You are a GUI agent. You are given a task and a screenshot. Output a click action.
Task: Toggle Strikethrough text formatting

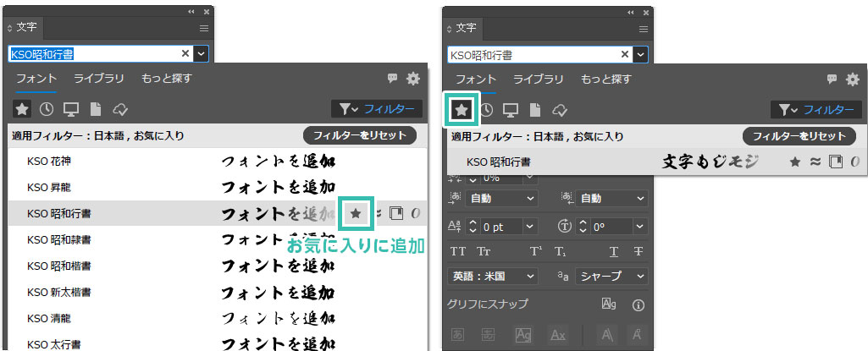tap(637, 251)
